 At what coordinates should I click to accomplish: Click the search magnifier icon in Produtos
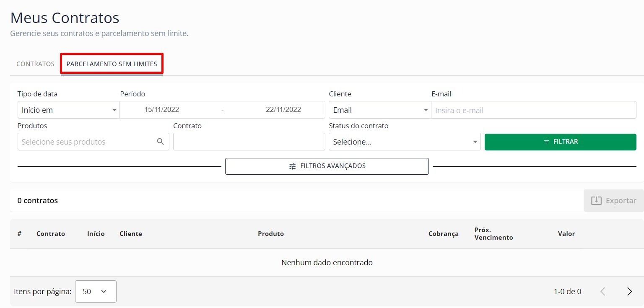pyautogui.click(x=160, y=142)
